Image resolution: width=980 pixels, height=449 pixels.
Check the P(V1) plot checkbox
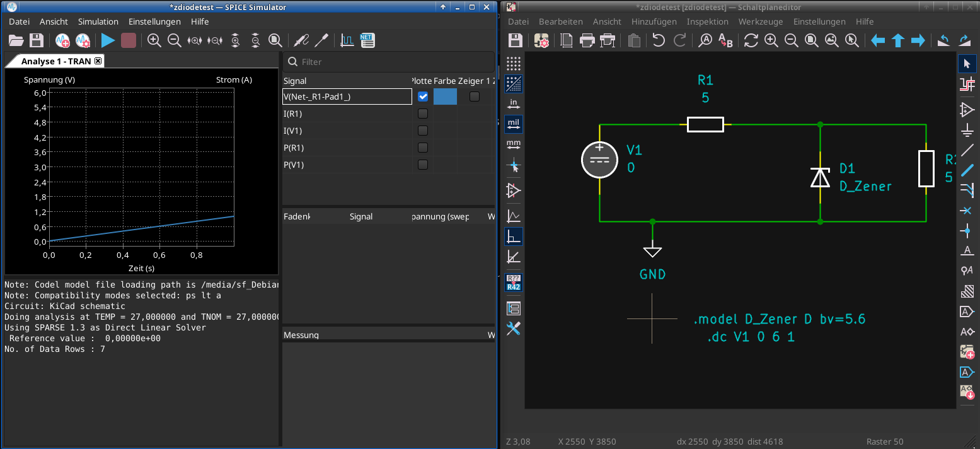tap(423, 165)
